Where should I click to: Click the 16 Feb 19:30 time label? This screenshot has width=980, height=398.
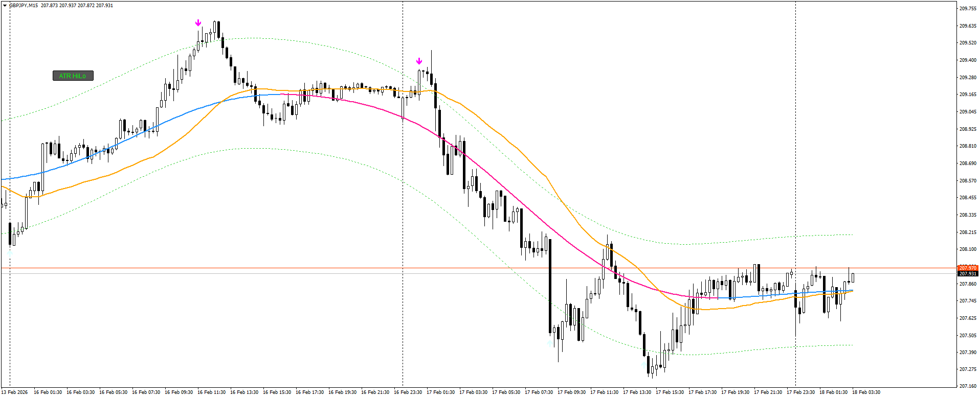[x=342, y=392]
